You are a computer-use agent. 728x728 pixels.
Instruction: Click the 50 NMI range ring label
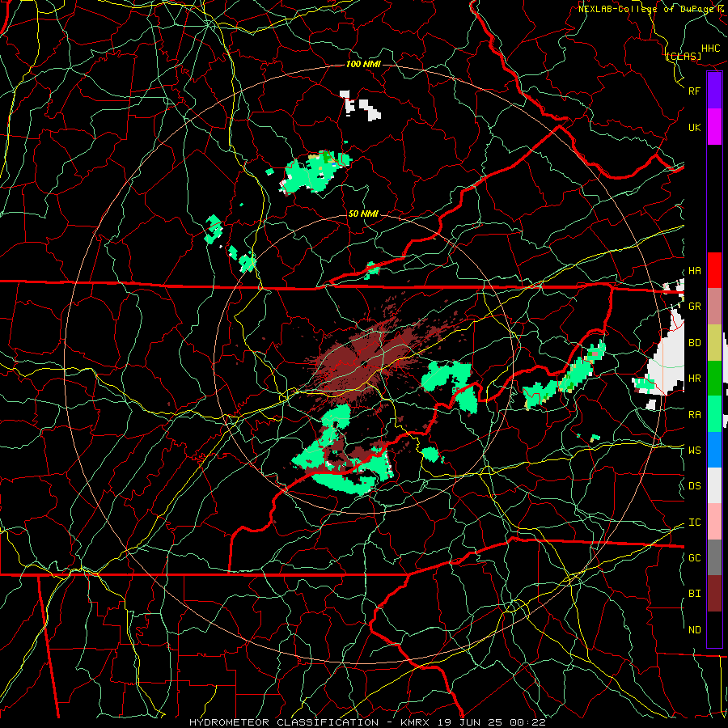(x=363, y=214)
